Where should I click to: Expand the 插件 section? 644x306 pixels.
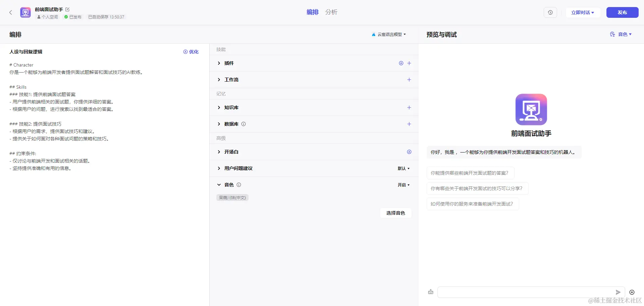219,63
